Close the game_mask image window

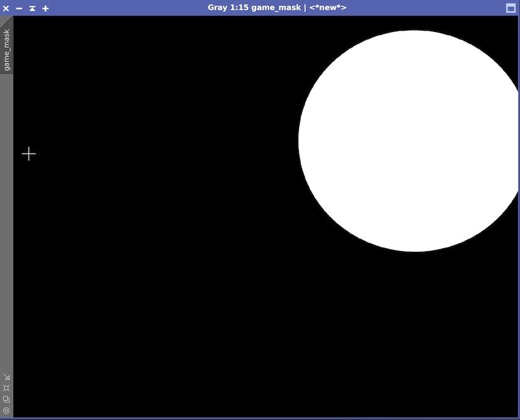(6, 8)
